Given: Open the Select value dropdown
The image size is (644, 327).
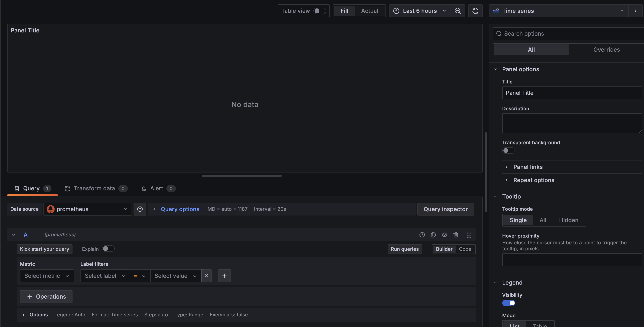Looking at the screenshot, I should pos(176,276).
